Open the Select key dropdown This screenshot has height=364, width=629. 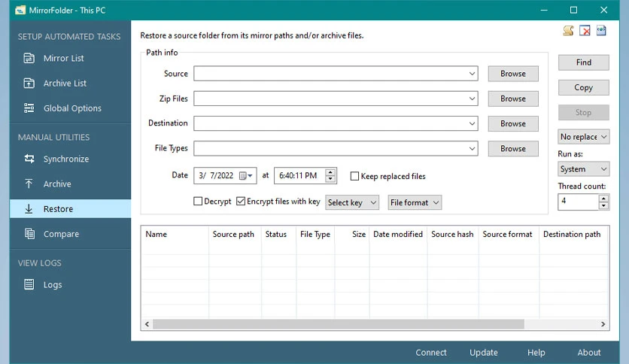pos(352,202)
